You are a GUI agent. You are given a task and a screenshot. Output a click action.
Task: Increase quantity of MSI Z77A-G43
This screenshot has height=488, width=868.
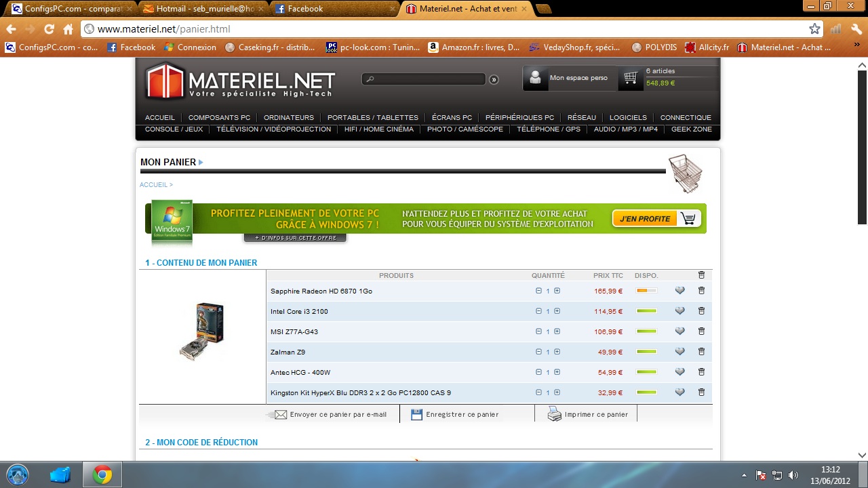point(557,331)
